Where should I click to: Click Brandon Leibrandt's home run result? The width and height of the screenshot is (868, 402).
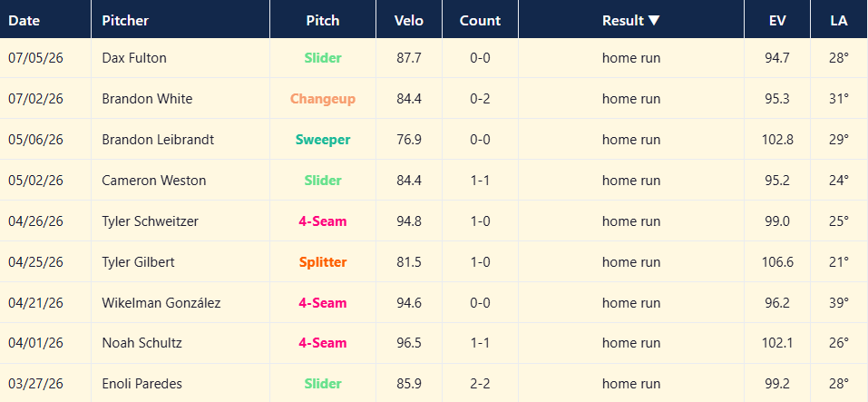(x=631, y=140)
